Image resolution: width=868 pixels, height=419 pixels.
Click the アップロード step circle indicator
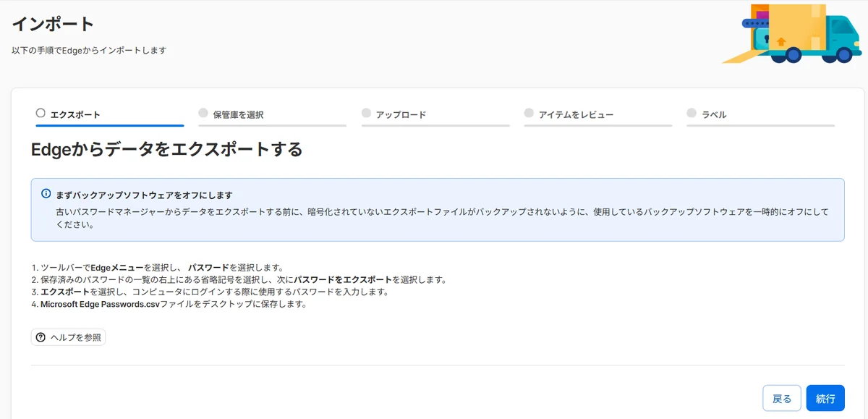pyautogui.click(x=366, y=113)
